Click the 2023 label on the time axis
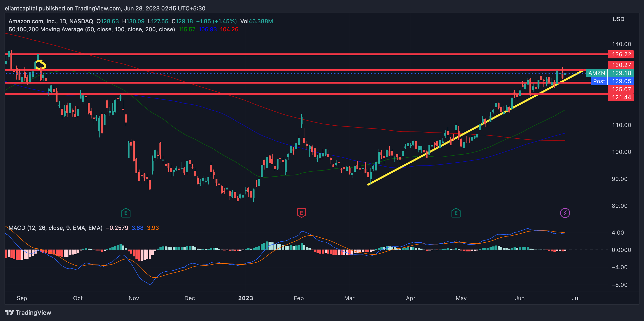Screen dimensions: 644x321 pyautogui.click(x=246, y=298)
